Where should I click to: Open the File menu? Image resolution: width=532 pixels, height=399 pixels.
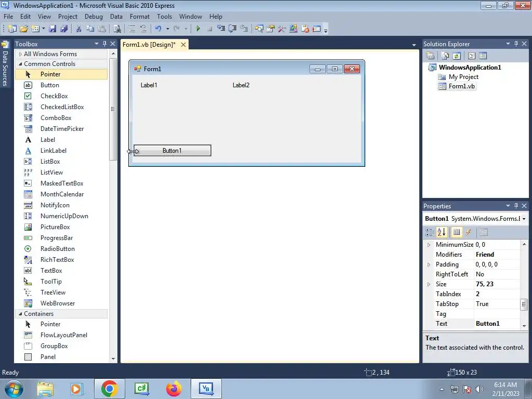pos(8,16)
